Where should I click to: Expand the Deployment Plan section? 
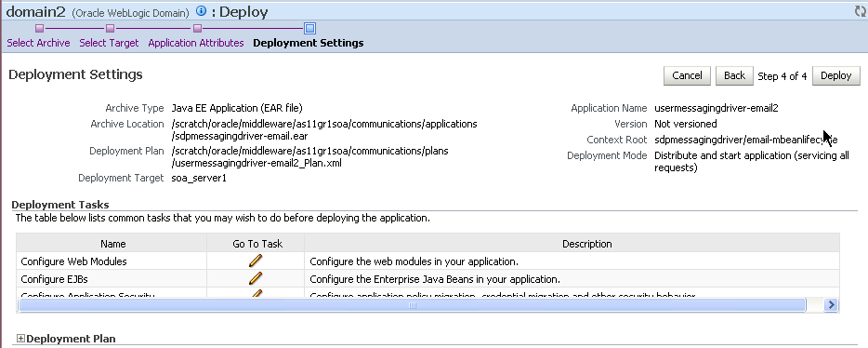[20, 339]
